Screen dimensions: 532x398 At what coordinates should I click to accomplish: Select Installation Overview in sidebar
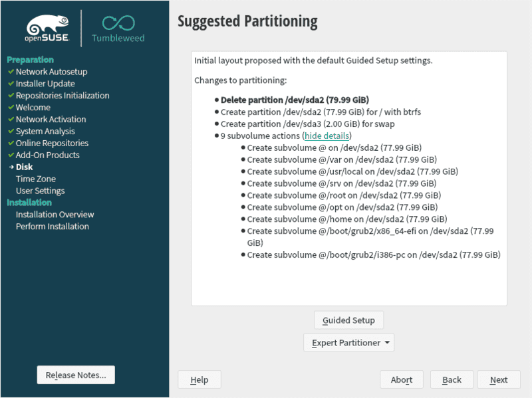click(x=55, y=215)
